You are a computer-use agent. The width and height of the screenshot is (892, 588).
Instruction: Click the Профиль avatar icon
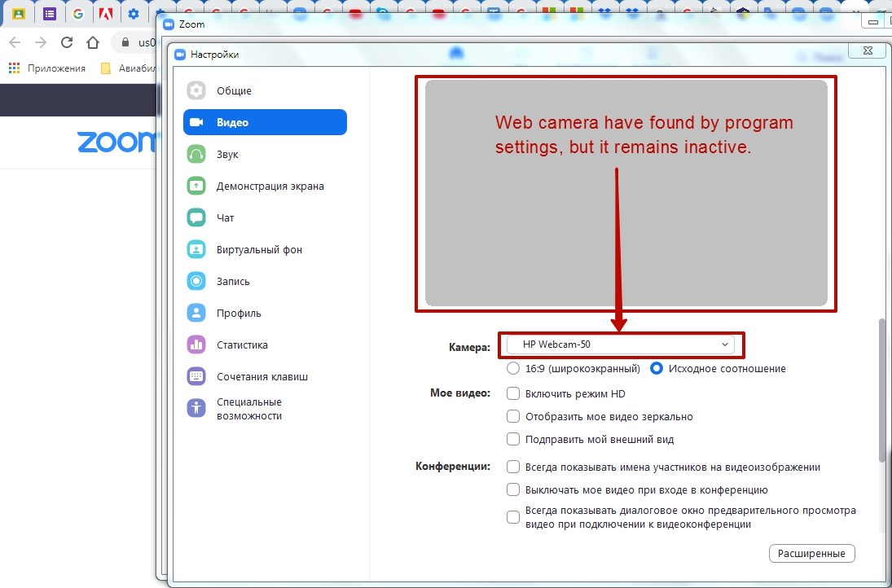(x=196, y=313)
